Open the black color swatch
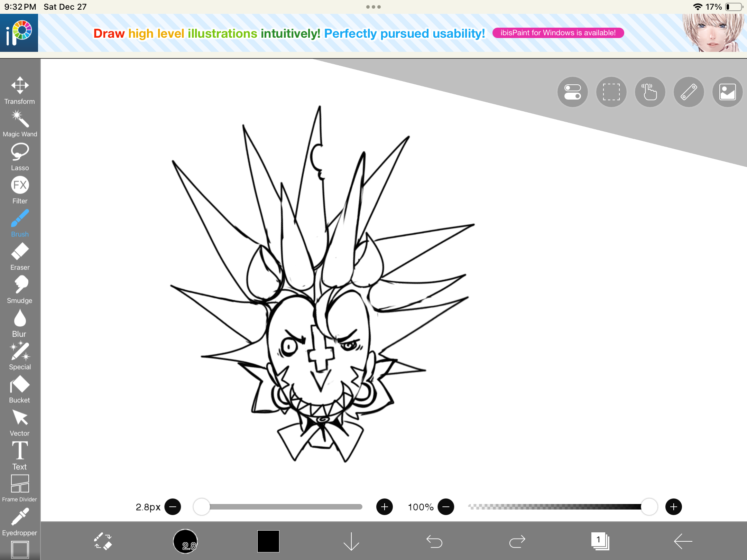Image resolution: width=747 pixels, height=560 pixels. click(268, 541)
